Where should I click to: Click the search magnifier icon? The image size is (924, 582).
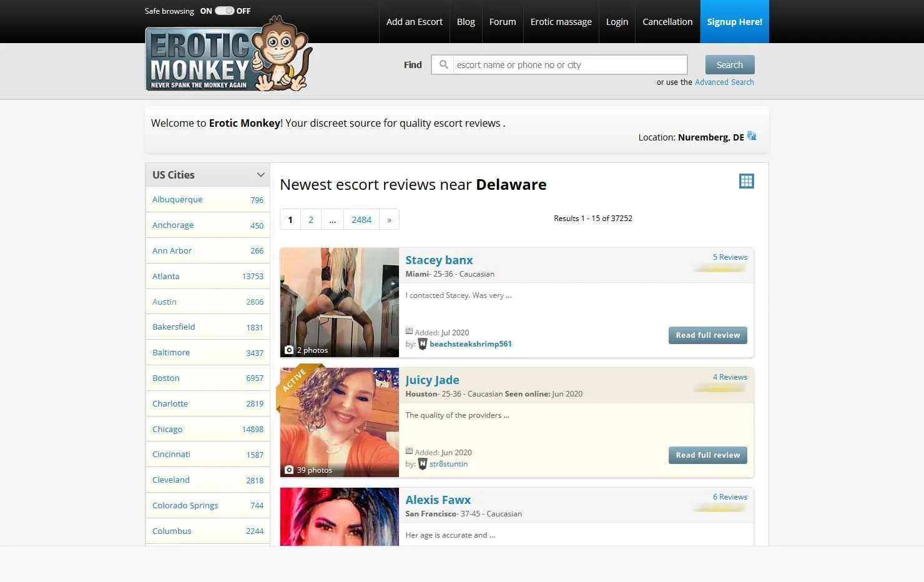tap(443, 64)
